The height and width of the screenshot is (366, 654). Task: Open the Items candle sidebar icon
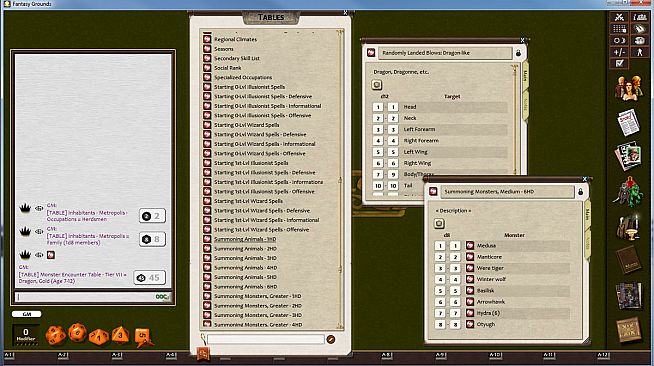[629, 227]
